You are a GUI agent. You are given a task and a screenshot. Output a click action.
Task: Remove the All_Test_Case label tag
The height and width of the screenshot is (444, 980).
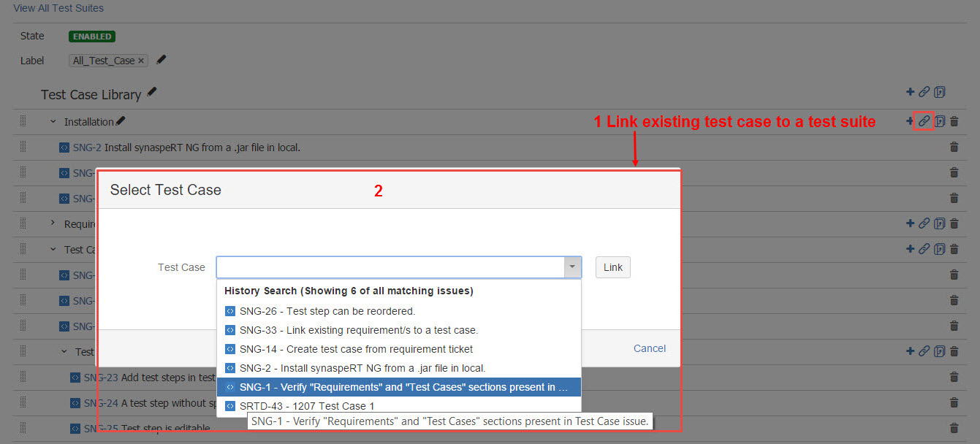141,61
